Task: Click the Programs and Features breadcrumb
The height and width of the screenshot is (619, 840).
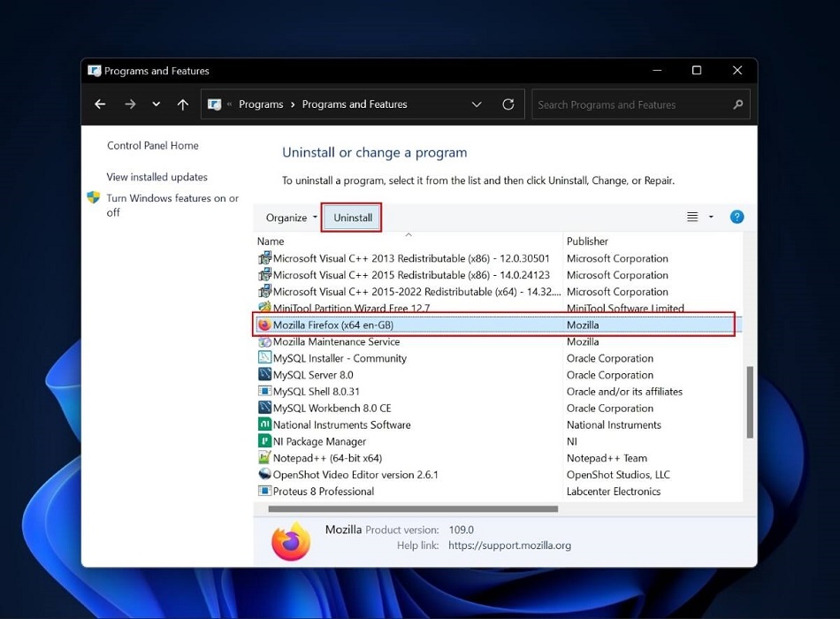Action: (x=354, y=103)
